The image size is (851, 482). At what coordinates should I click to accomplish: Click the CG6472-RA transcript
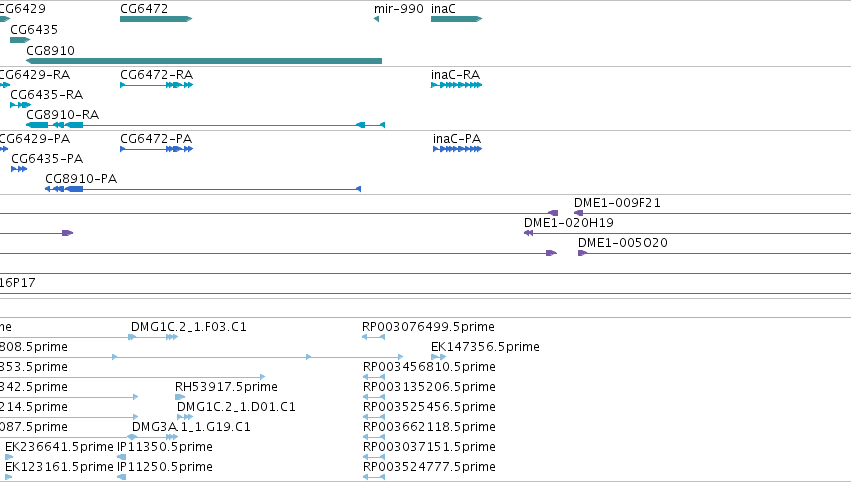point(156,85)
